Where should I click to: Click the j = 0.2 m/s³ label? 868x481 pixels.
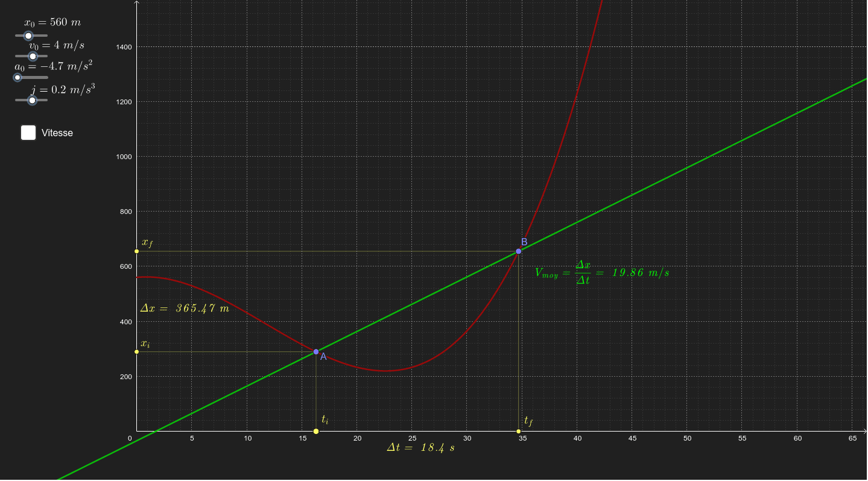pyautogui.click(x=64, y=89)
